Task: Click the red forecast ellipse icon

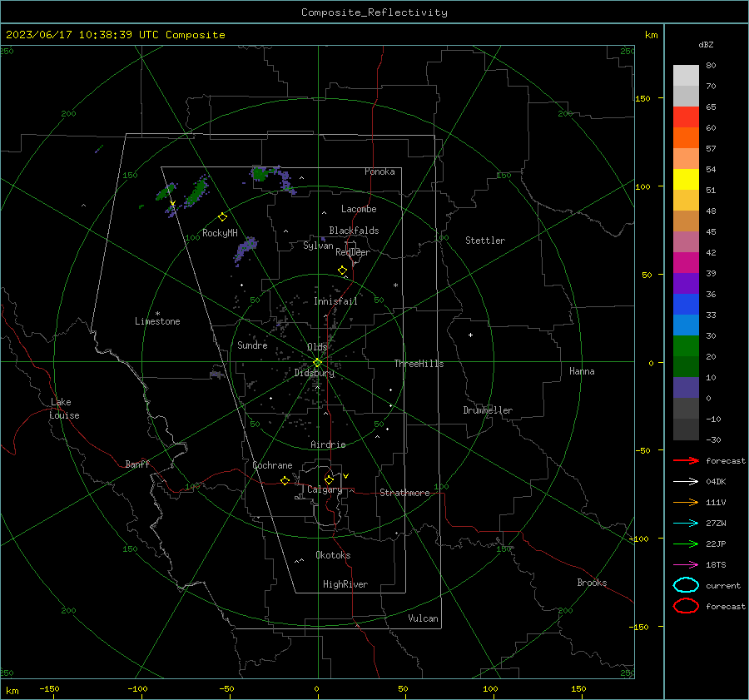Action: (686, 606)
